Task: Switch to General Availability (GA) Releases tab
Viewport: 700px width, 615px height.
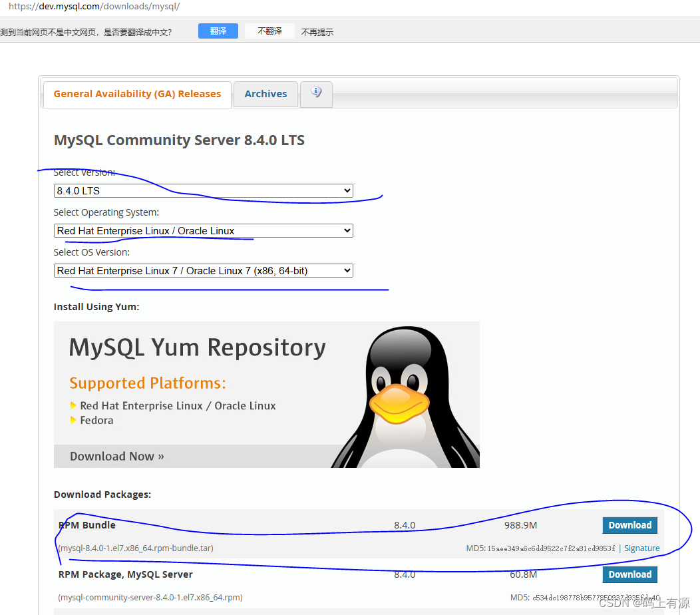Action: click(x=138, y=94)
